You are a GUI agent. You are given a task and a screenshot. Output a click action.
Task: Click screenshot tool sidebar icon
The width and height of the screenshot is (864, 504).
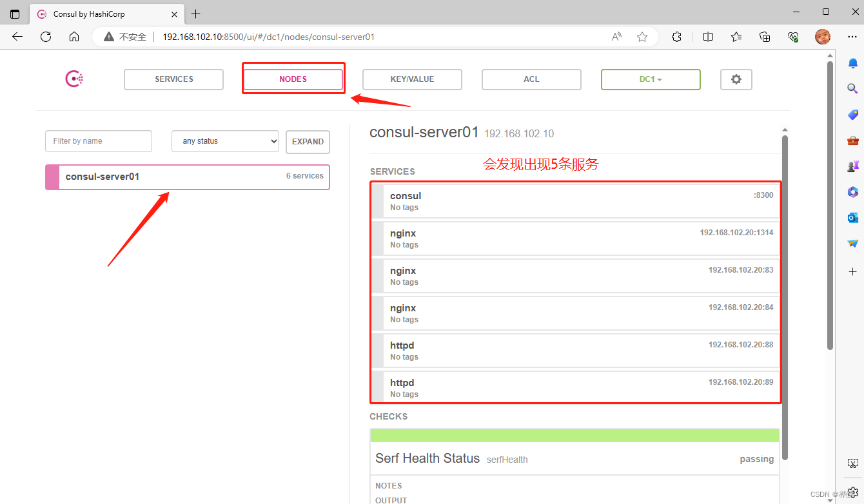[x=852, y=463]
